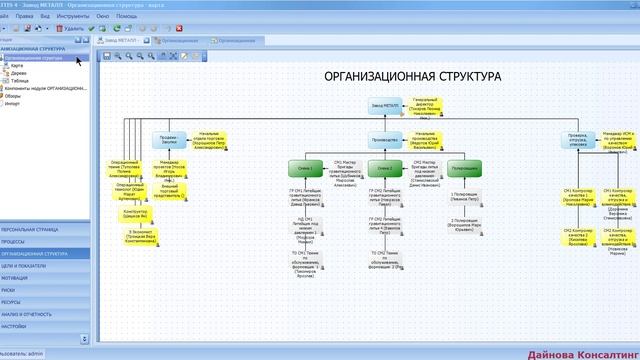Select the Начальник отдела торговли yellow box
Viewport: 640px width, 360px height.
tap(209, 140)
